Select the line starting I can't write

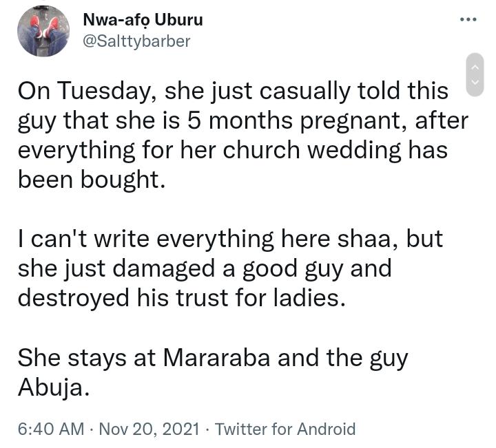[230, 239]
